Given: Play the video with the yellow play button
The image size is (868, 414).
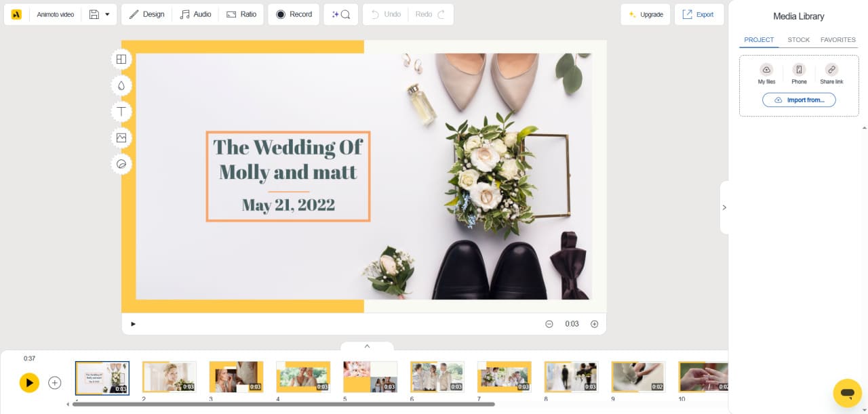Looking at the screenshot, I should pos(29,382).
